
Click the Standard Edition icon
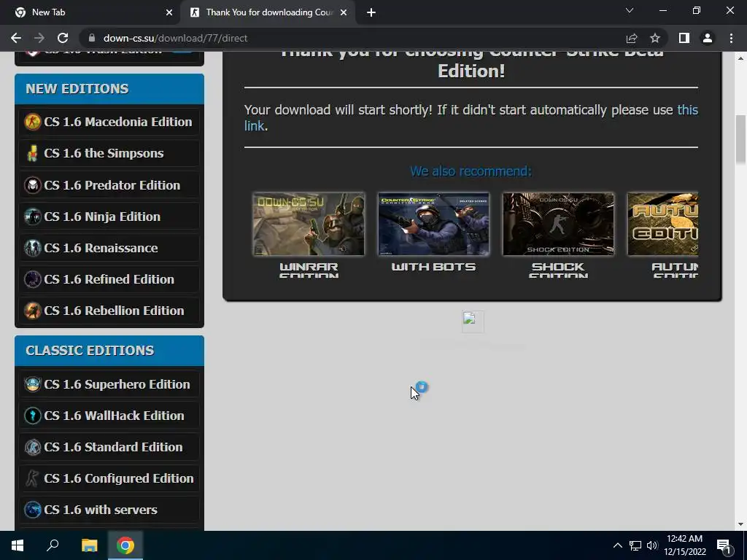32,447
